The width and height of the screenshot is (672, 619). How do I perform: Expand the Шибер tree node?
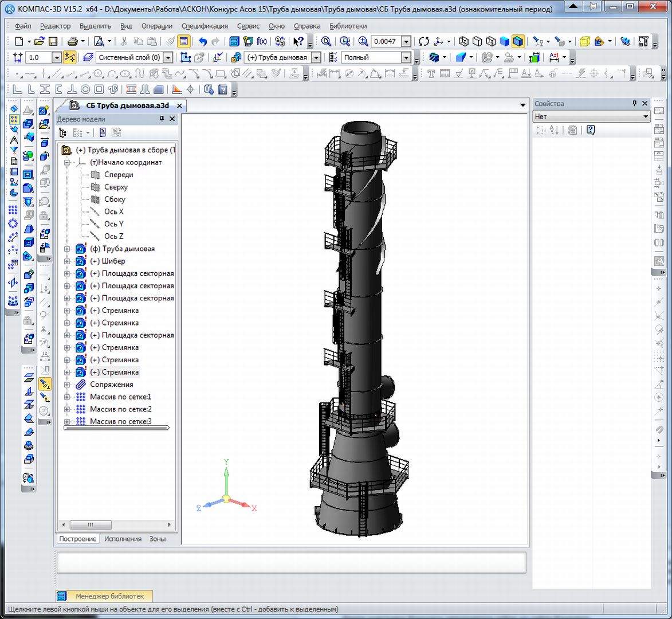click(67, 261)
